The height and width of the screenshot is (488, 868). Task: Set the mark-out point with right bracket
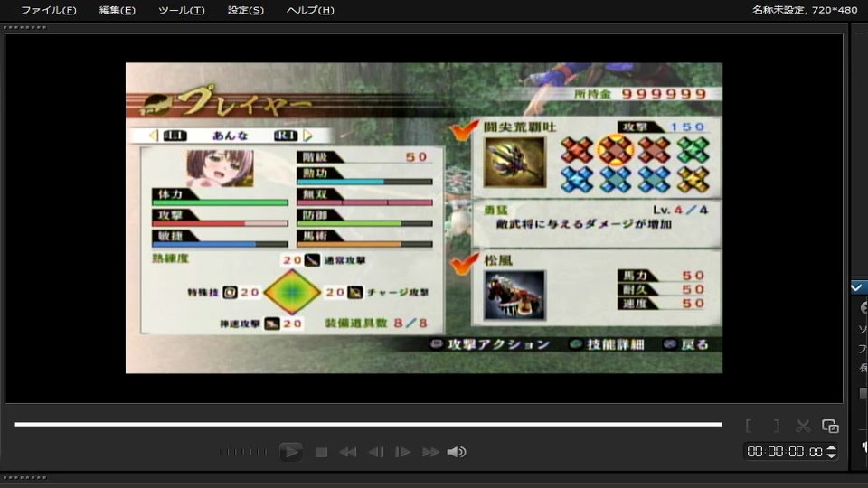click(x=777, y=426)
